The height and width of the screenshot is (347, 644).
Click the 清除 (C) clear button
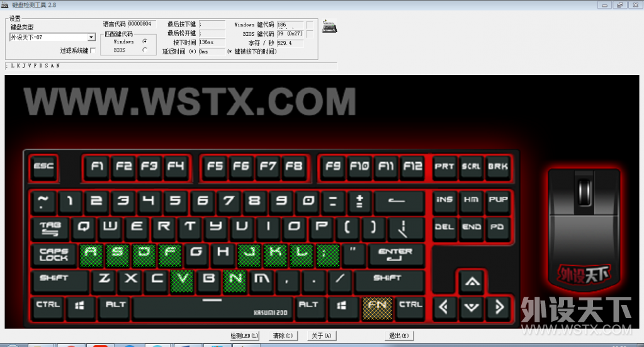point(283,336)
